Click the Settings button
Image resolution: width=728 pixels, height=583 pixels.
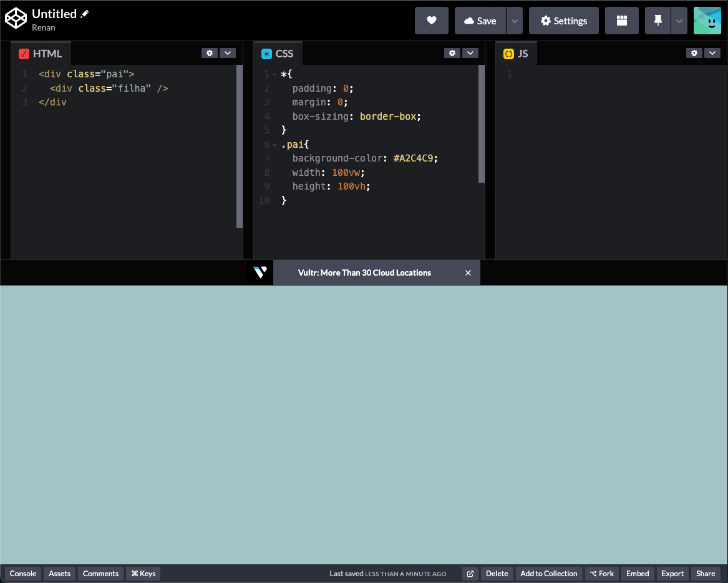pyautogui.click(x=563, y=21)
